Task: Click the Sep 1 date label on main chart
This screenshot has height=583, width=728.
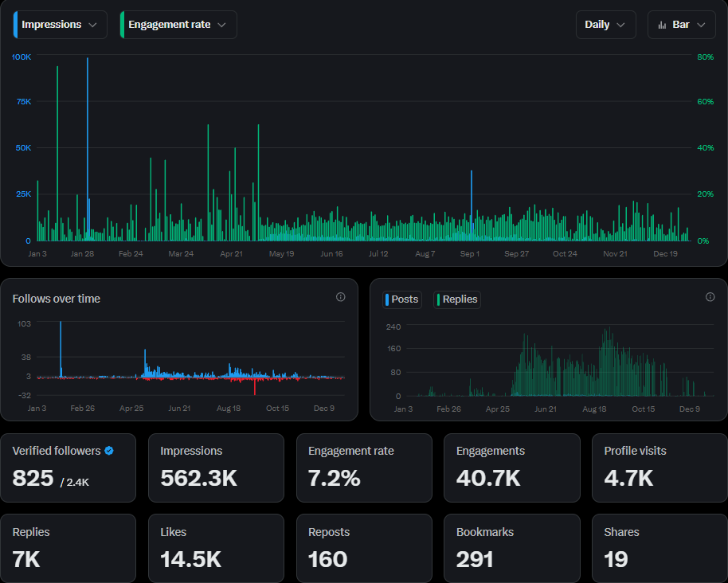Action: [469, 254]
